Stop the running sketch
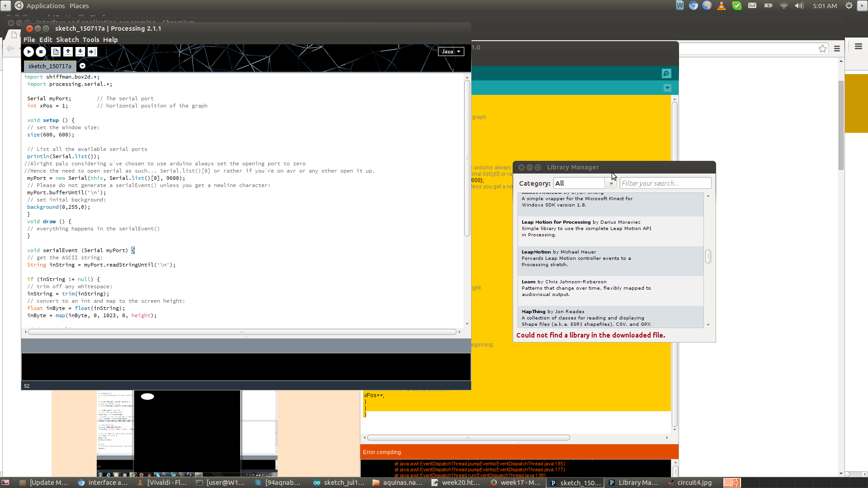The image size is (868, 488). [x=41, y=52]
